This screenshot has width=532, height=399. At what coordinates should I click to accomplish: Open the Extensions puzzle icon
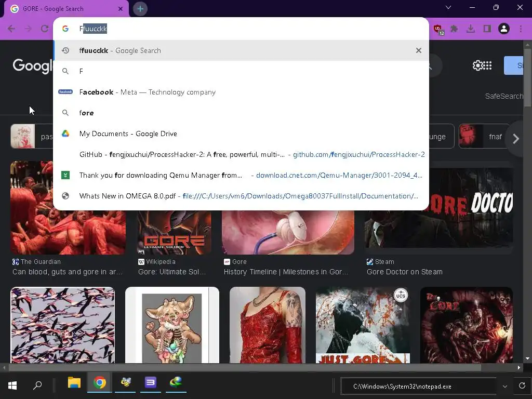(x=454, y=29)
